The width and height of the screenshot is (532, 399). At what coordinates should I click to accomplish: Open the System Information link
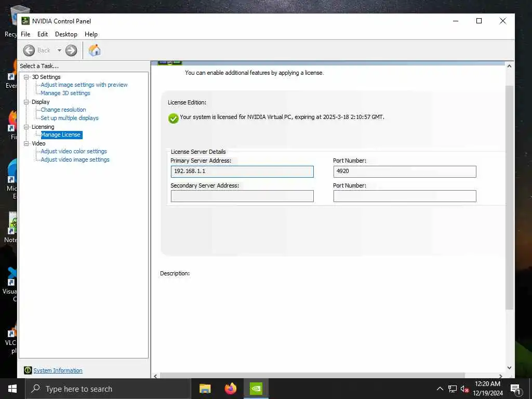pyautogui.click(x=58, y=370)
